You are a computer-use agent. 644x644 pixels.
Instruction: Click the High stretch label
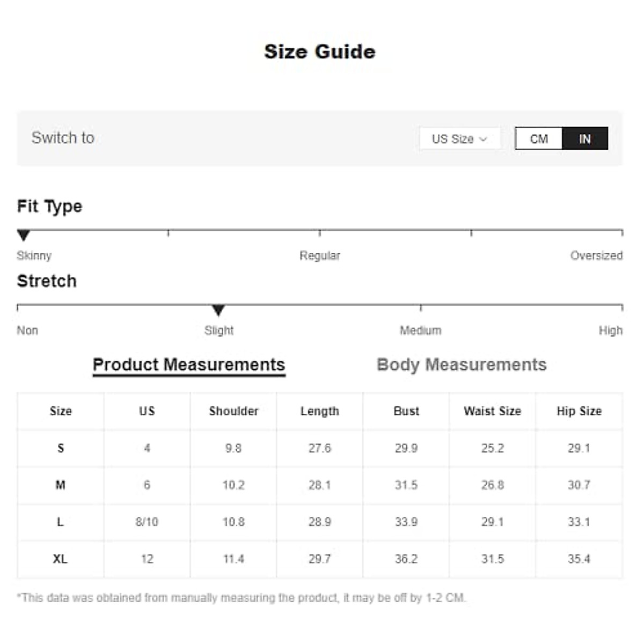(610, 330)
